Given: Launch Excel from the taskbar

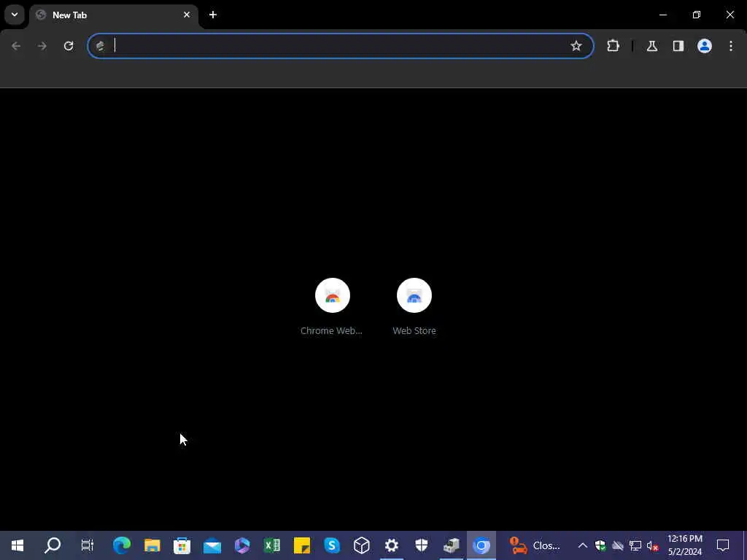Looking at the screenshot, I should tap(272, 545).
